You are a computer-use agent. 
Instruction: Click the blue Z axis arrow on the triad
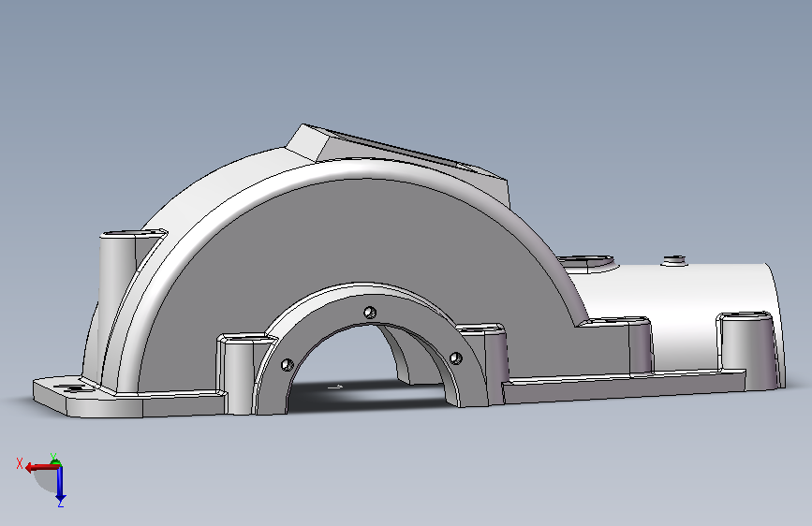point(60,486)
